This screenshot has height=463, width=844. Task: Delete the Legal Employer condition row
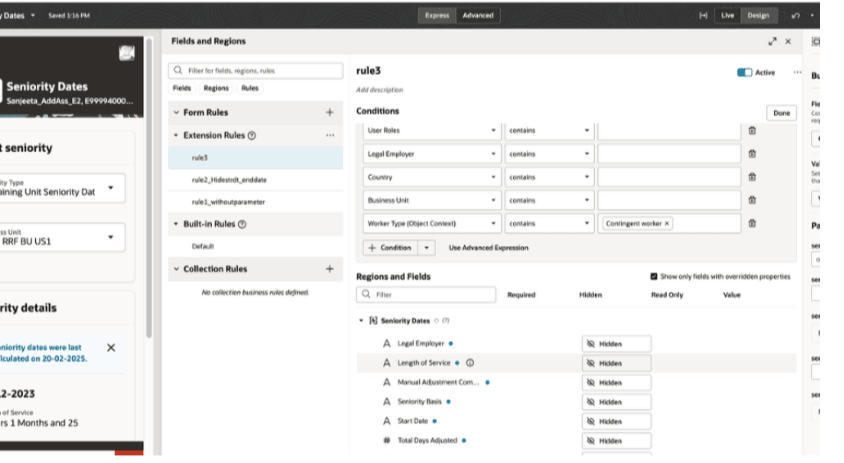coord(752,154)
